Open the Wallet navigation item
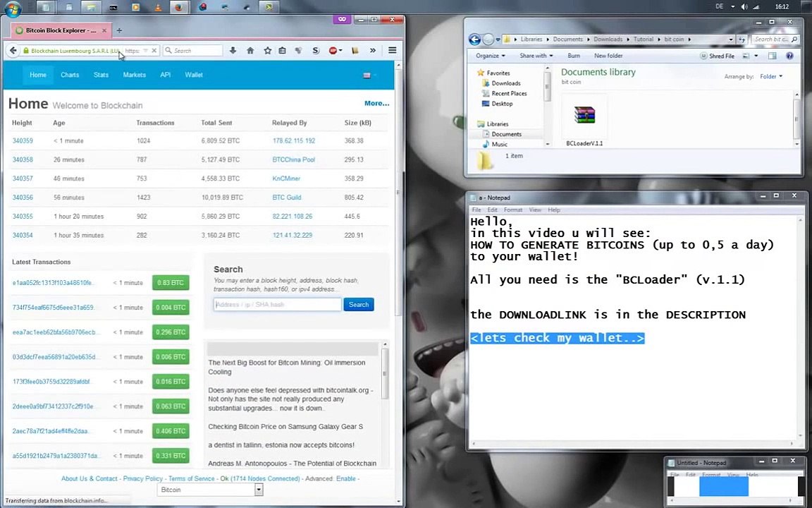Screen dimensions: 812x508 point(194,75)
